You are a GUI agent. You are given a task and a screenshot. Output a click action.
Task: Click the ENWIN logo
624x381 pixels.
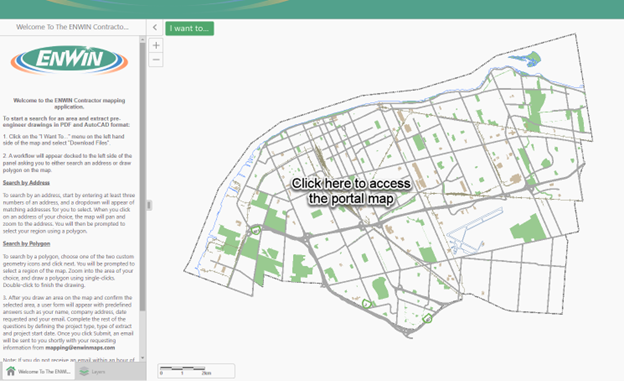point(69,60)
